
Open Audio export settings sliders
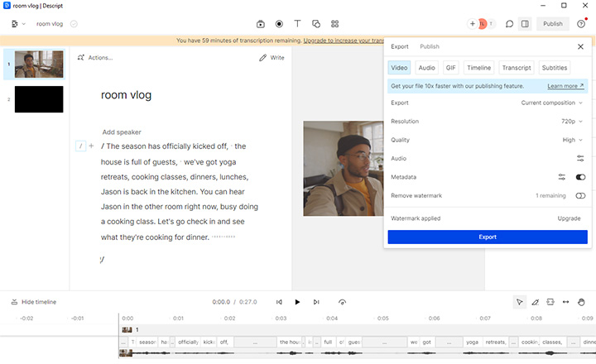click(x=580, y=158)
